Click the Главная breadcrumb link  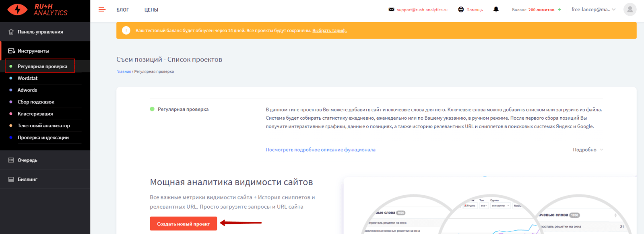(124, 72)
